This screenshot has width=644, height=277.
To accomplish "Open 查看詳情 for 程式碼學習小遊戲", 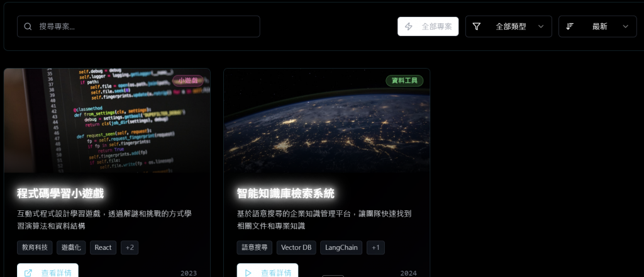I will [48, 271].
